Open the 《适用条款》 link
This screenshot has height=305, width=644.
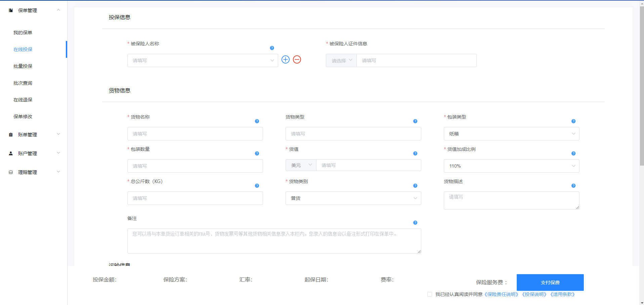click(562, 294)
